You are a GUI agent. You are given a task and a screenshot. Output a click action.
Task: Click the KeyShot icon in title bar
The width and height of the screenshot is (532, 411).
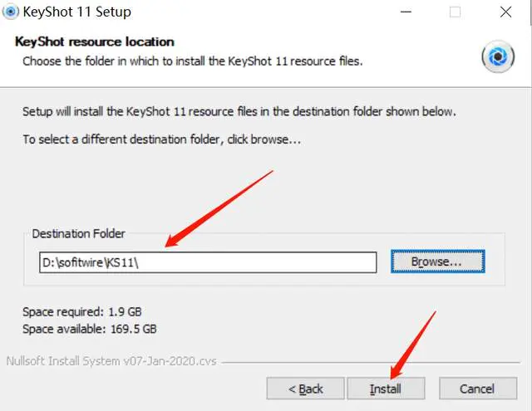pos(10,12)
